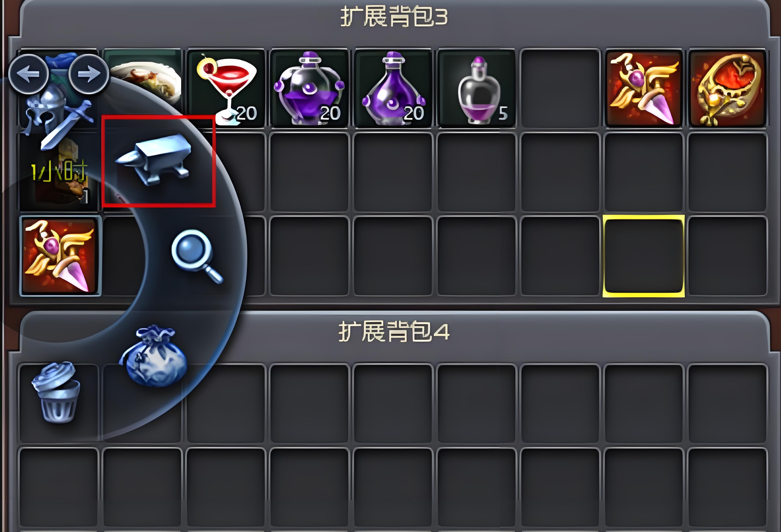Image resolution: width=781 pixels, height=532 pixels.
Task: Click the left arrow navigation button
Action: [28, 74]
